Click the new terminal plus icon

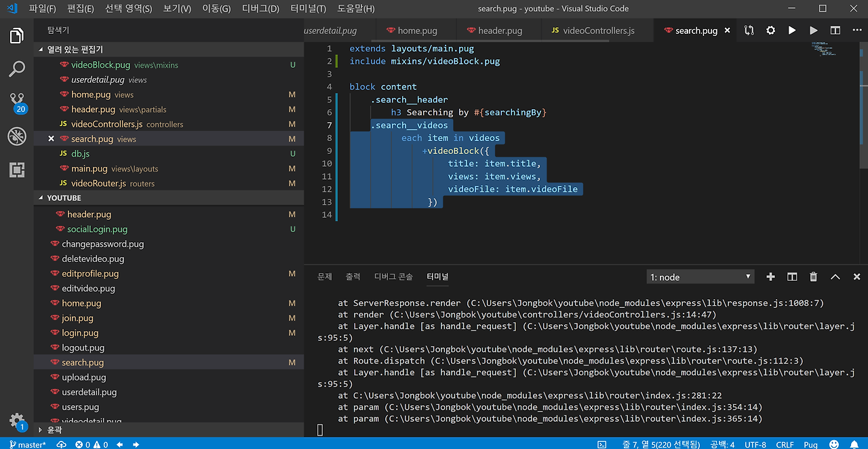point(770,277)
